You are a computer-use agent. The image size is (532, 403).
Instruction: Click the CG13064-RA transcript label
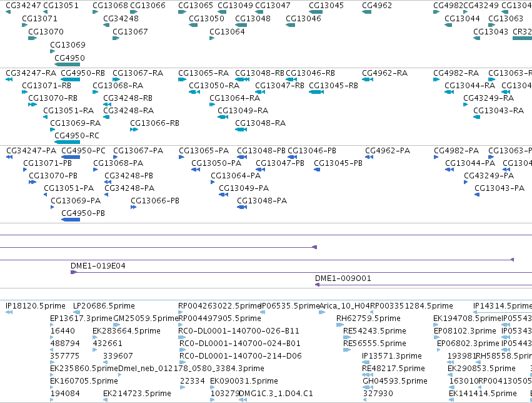235,98
